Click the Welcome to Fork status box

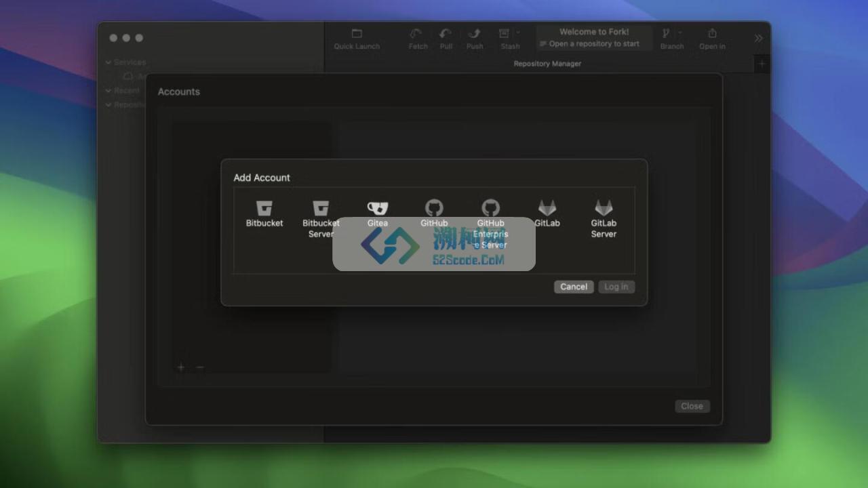[594, 38]
